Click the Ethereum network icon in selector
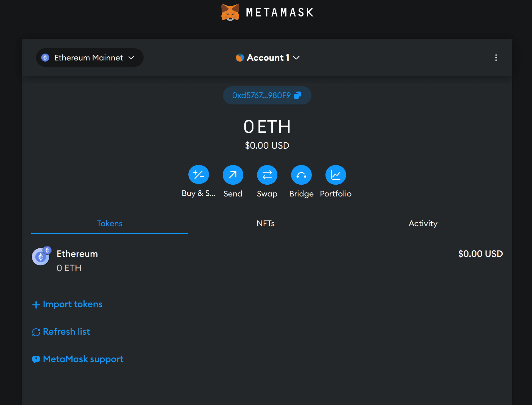This screenshot has height=405, width=532. coord(45,58)
